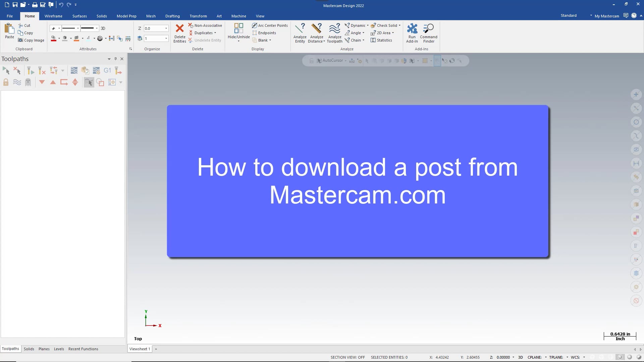The width and height of the screenshot is (644, 362).
Task: Click Undelete Entity button
Action: coord(205,40)
